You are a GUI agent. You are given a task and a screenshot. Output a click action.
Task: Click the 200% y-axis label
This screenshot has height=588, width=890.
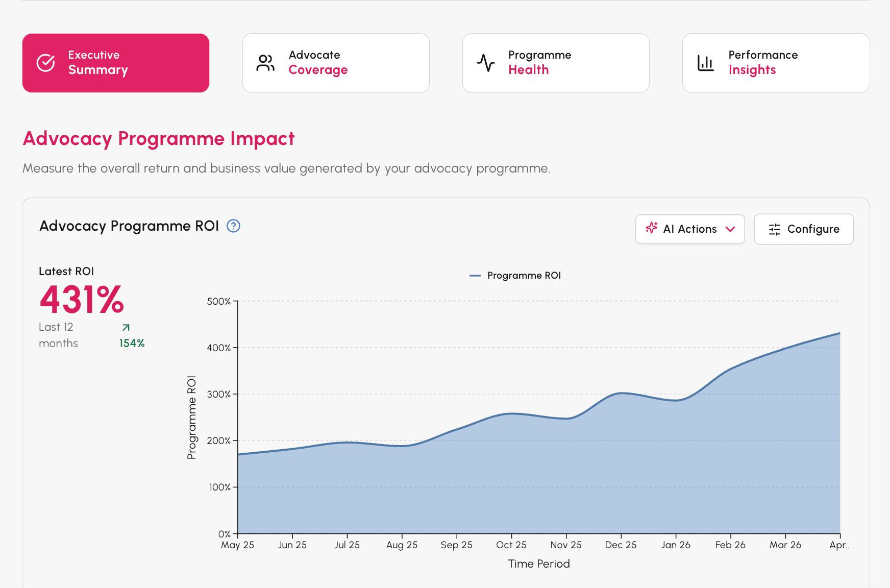tap(219, 441)
